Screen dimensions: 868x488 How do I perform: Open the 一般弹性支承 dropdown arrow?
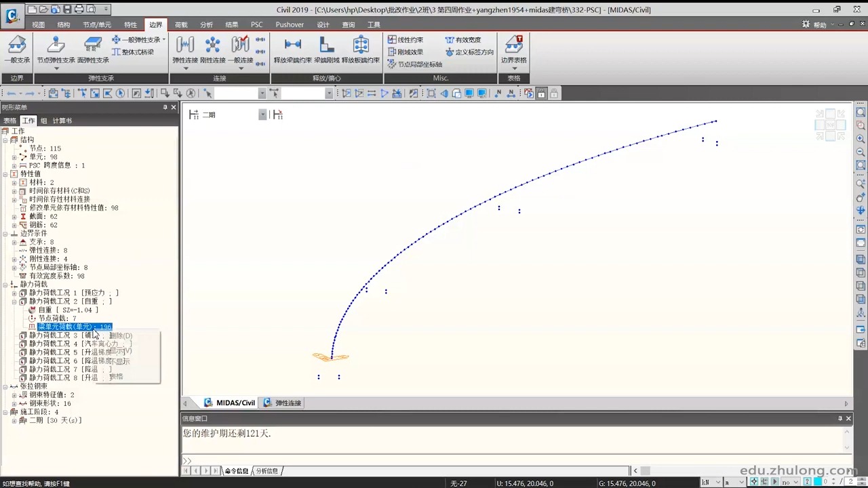click(x=164, y=39)
